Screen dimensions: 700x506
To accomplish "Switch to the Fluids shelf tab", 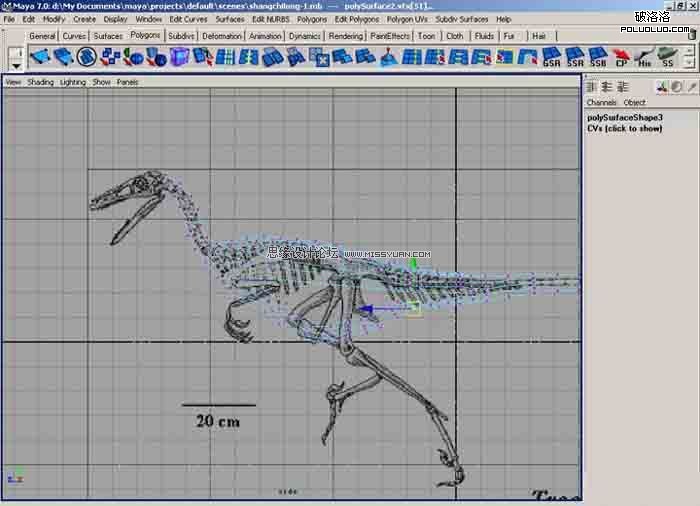I will click(484, 36).
